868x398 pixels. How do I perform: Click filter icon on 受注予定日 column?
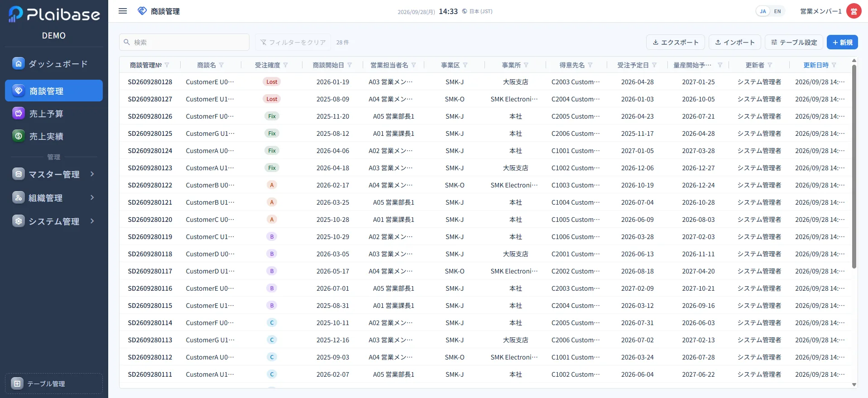[x=654, y=65]
